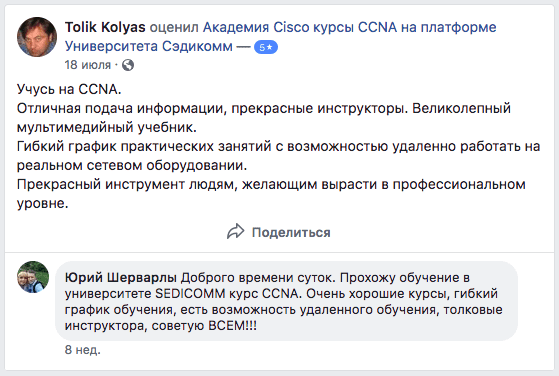Click the Поделиться button label
Viewport: 559px width, 376px height.
[291, 232]
